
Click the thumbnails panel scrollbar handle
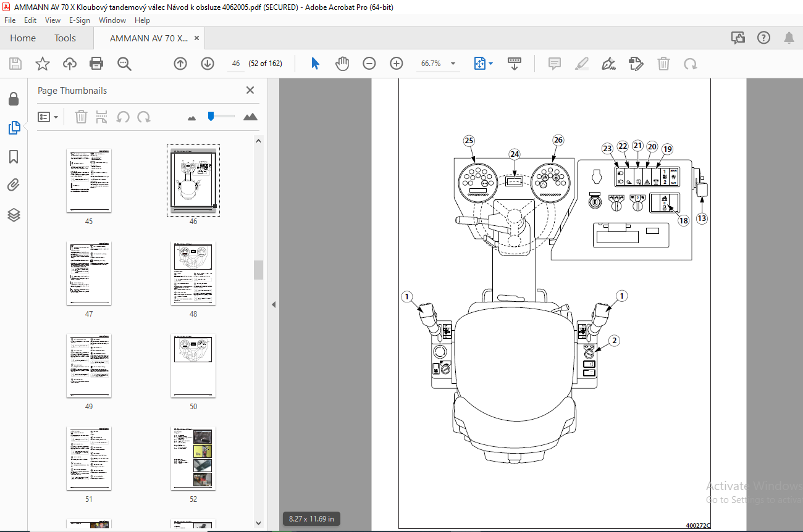click(x=259, y=270)
